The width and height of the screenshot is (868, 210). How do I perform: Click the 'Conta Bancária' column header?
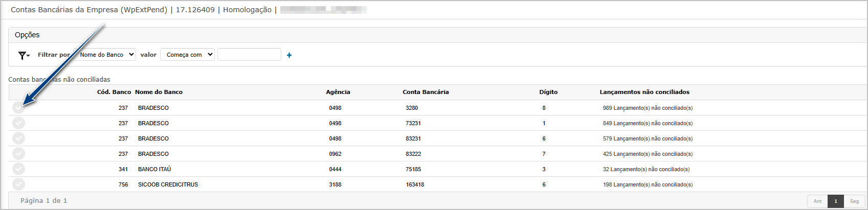pyautogui.click(x=426, y=92)
